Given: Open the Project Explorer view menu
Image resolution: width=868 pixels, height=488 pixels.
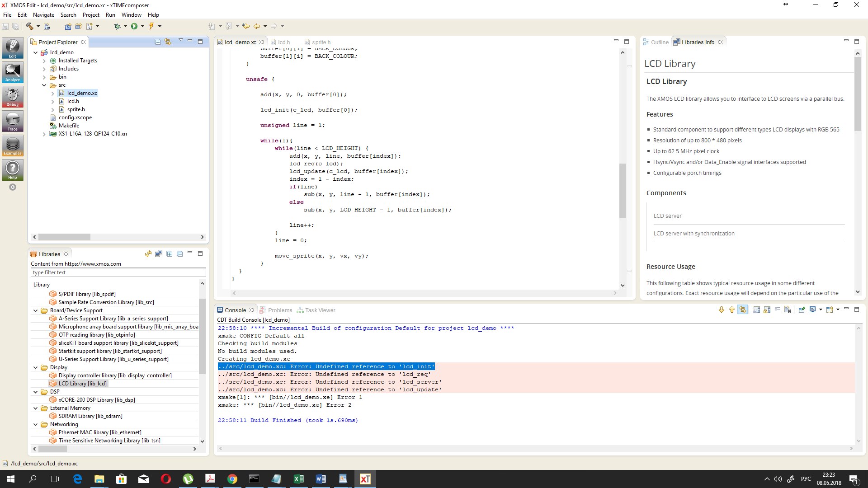Looking at the screenshot, I should click(180, 40).
